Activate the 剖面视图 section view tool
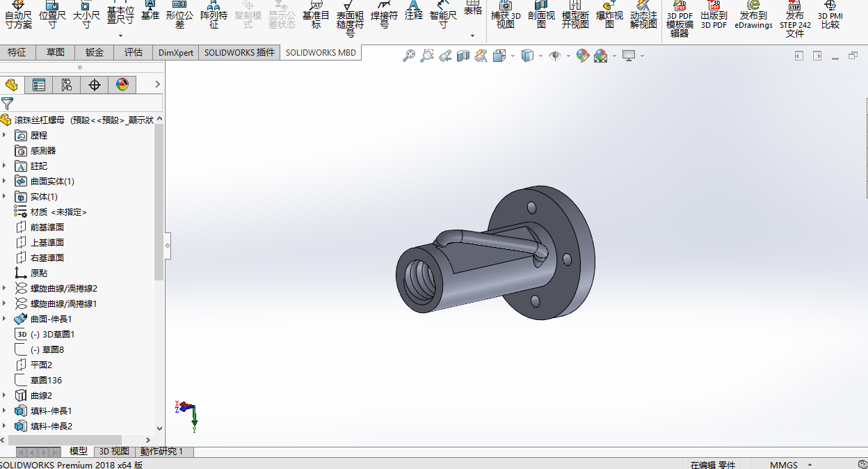Viewport: 868px width, 469px height. pyautogui.click(x=541, y=15)
